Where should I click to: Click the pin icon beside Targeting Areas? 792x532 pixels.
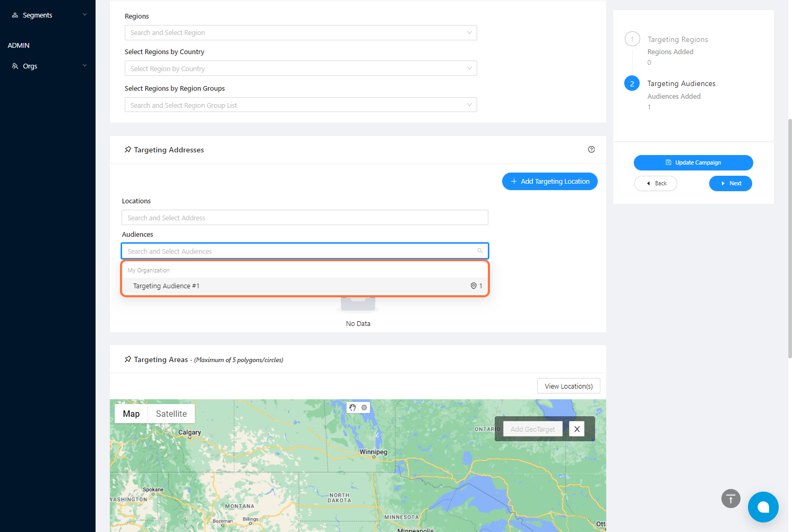click(x=128, y=359)
